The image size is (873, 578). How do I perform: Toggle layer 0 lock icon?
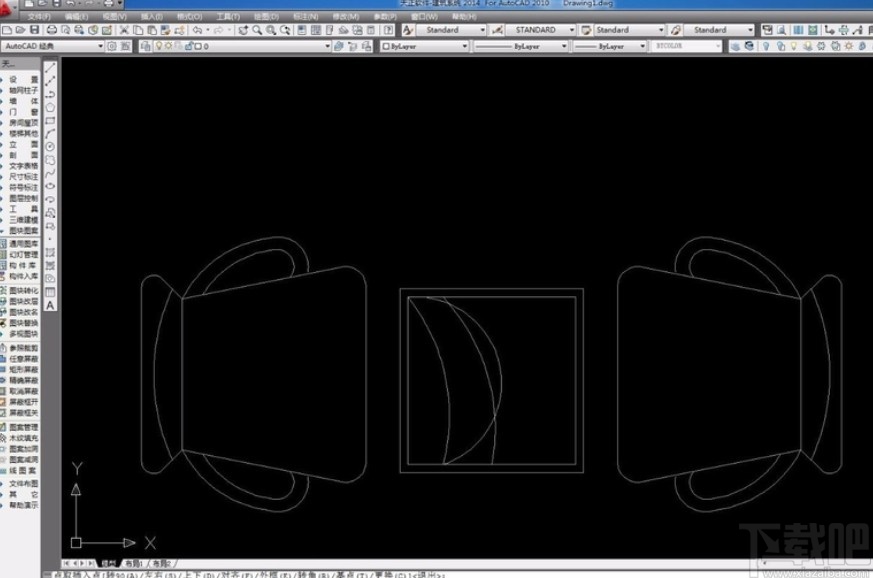coord(187,46)
